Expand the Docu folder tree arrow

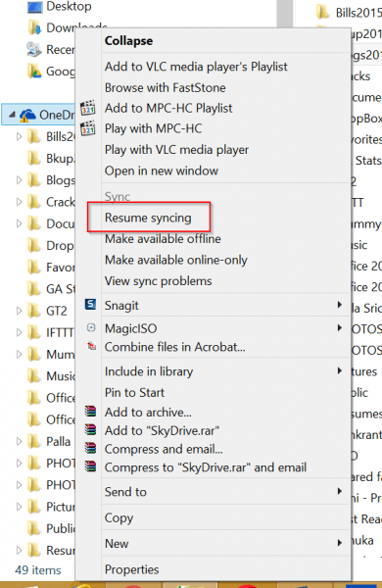19,223
